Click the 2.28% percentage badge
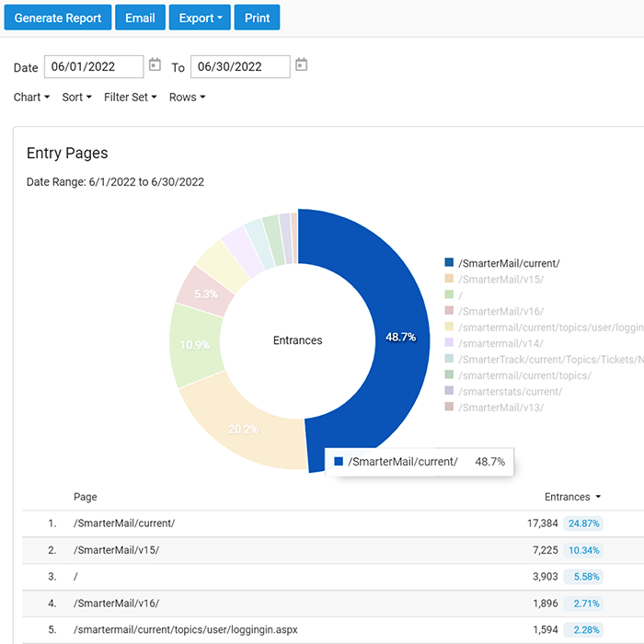Viewport: 644px width, 644px height. tap(583, 629)
